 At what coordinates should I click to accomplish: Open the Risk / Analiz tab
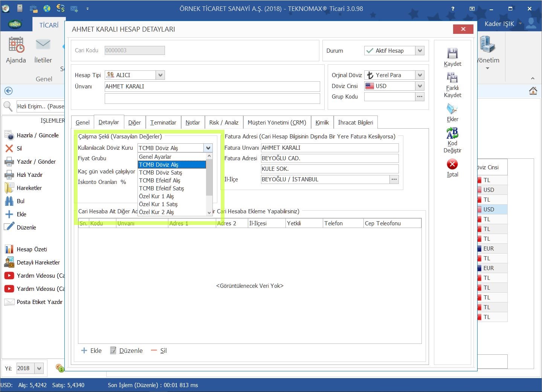224,123
